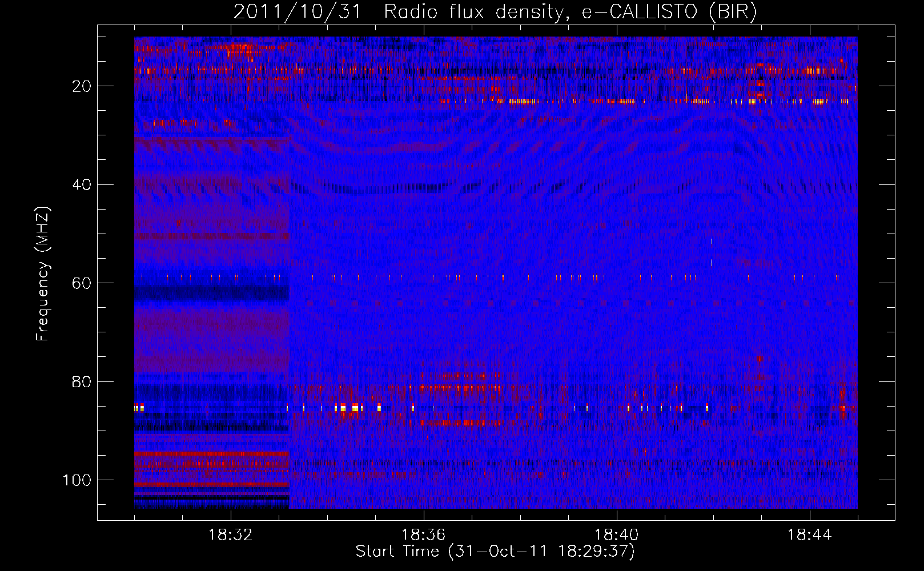Click the 'Frequency (MHZ)' y-axis label
Screen dimensions: 924x571
[43, 274]
